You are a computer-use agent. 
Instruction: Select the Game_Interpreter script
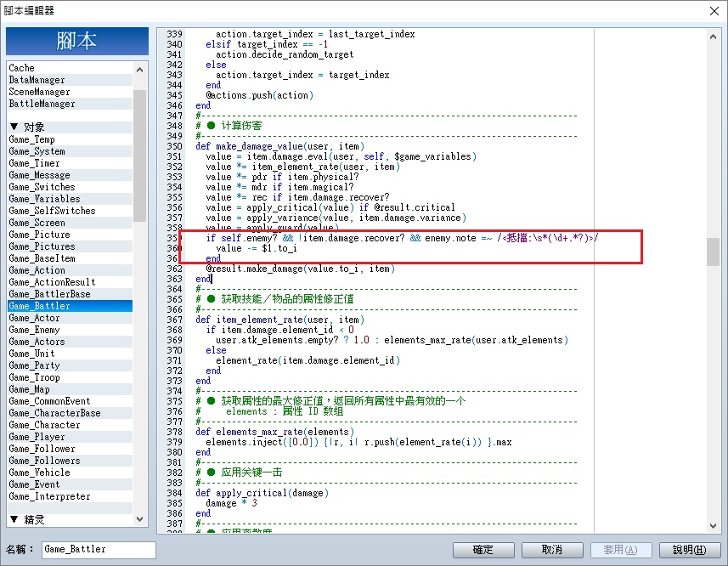coord(71,496)
